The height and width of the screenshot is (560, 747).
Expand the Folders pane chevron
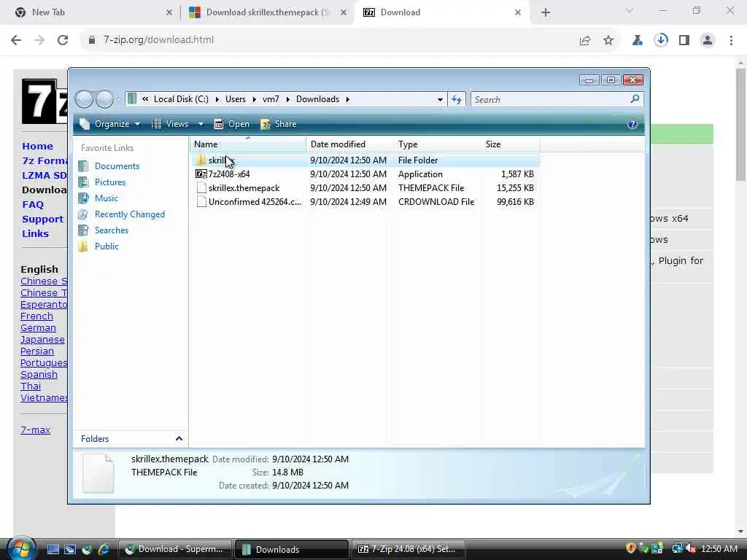179,438
